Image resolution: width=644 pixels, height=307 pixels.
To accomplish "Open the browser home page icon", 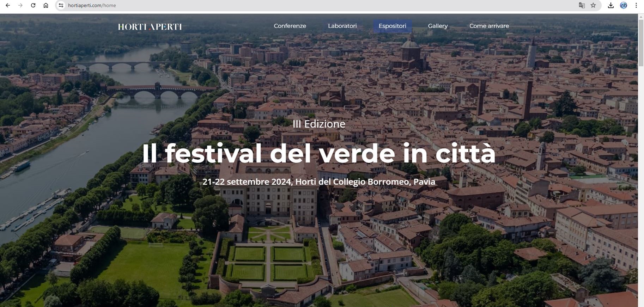I will (46, 5).
